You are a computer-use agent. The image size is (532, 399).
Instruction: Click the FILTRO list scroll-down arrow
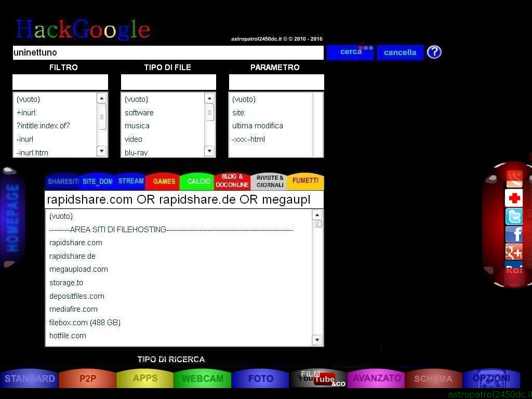click(x=102, y=151)
